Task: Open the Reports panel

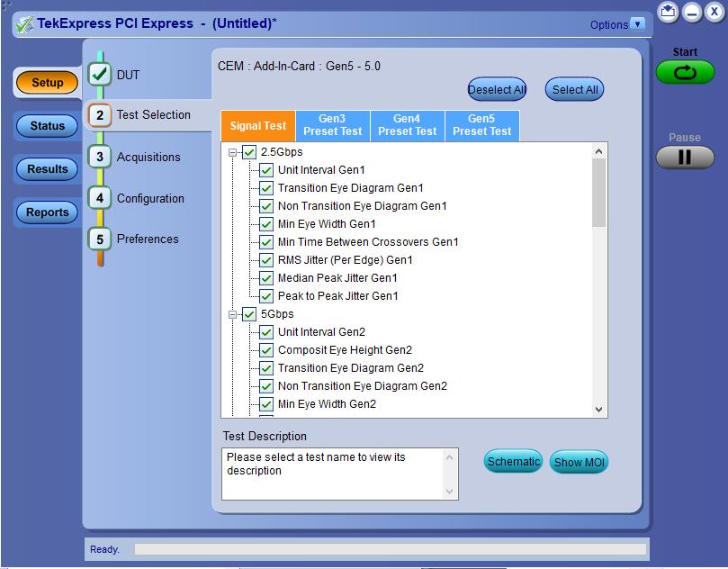Action: [48, 212]
